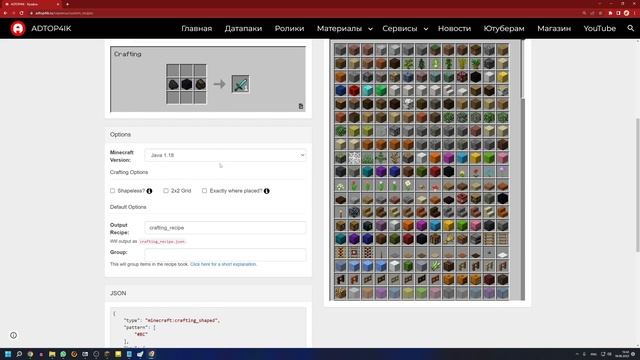Pick the cyan diamond block from item list

click(x=367, y=90)
